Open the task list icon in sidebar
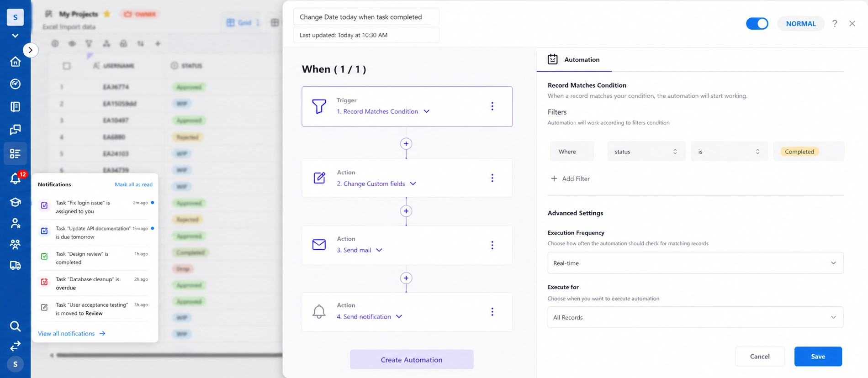 tap(15, 153)
